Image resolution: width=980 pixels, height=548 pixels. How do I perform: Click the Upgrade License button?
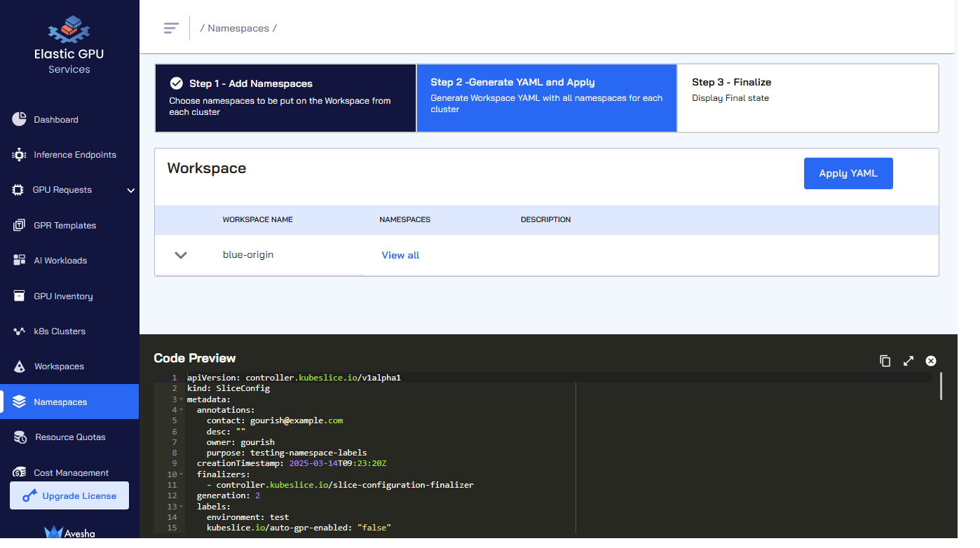[69, 495]
